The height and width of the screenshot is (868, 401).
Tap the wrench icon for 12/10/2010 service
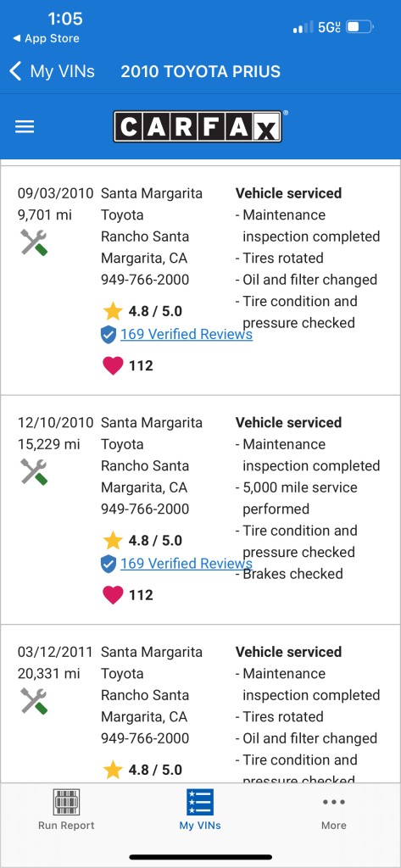tap(35, 471)
